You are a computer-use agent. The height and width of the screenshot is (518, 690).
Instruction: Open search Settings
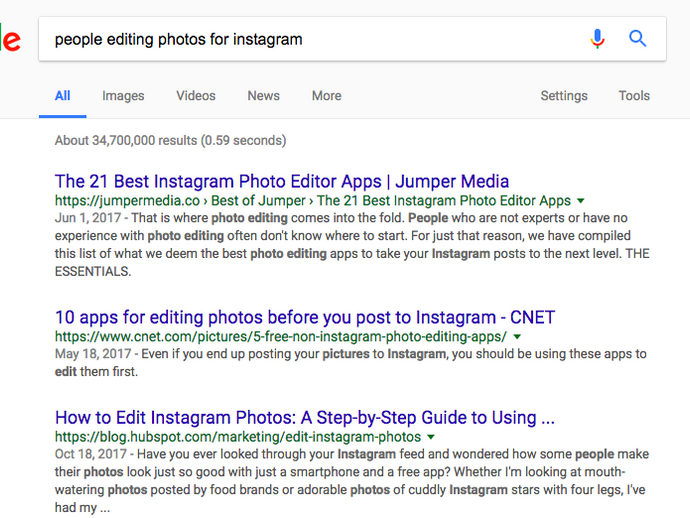(564, 96)
